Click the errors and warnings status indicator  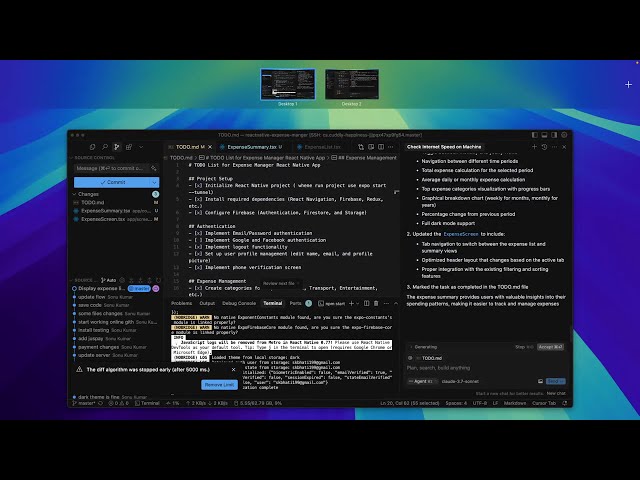tap(119, 403)
